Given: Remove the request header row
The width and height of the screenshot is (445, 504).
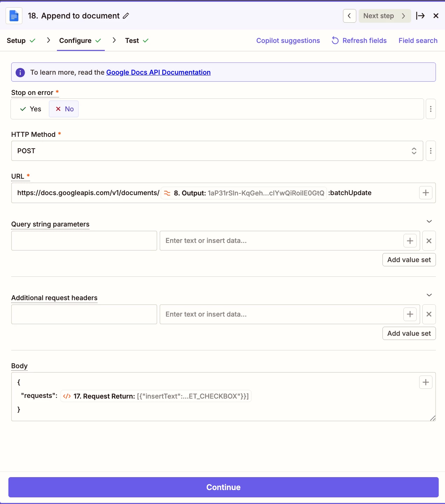Looking at the screenshot, I should 429,314.
